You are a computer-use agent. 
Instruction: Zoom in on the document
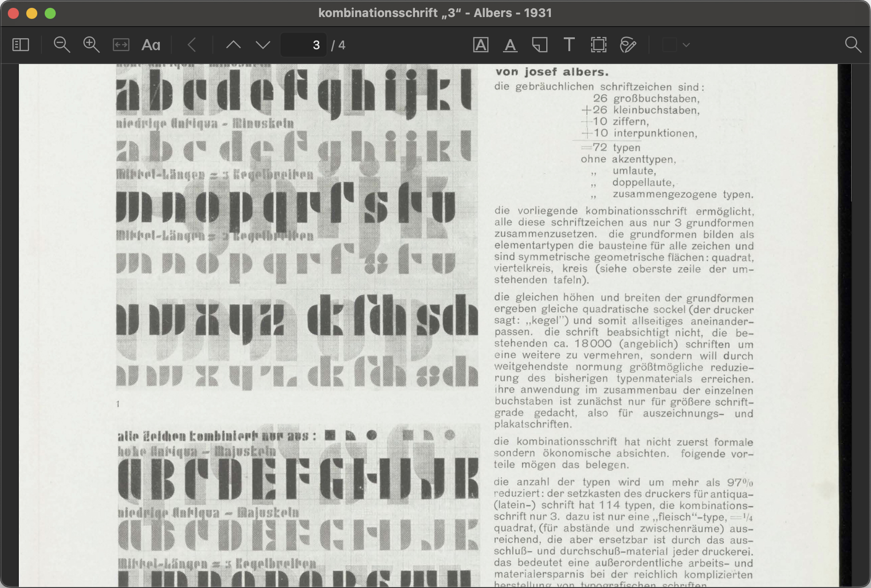[91, 45]
